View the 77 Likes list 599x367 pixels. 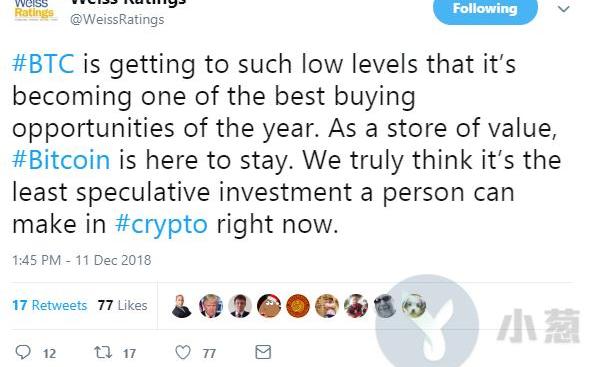[x=122, y=305]
